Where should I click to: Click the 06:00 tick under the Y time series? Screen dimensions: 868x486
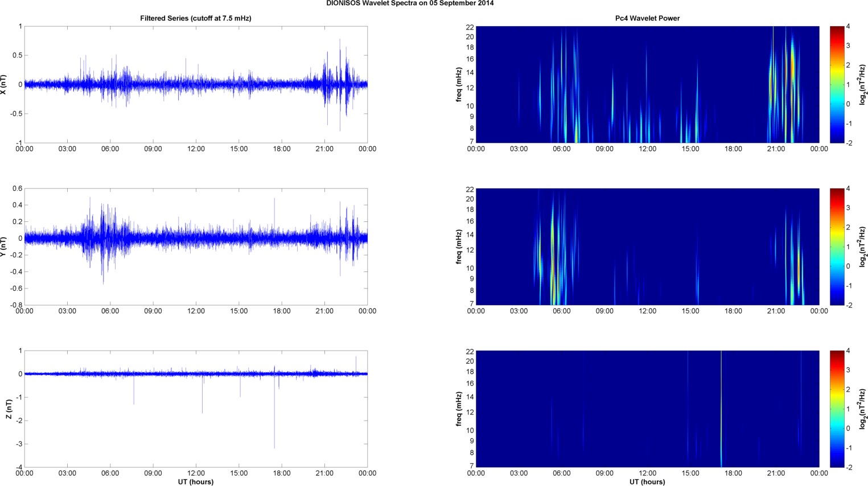coord(110,311)
